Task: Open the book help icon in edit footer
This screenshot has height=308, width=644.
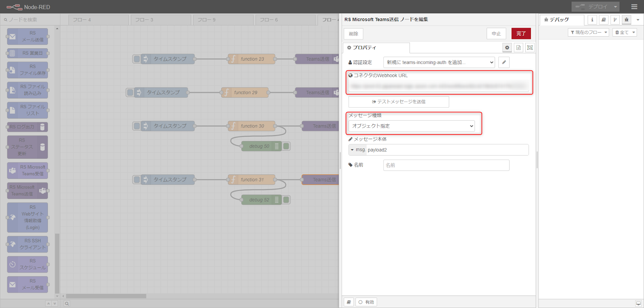Action: pos(349,302)
